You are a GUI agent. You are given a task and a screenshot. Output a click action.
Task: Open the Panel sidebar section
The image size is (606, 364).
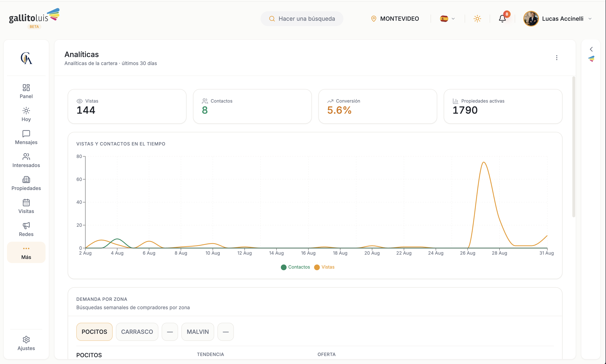[26, 91]
